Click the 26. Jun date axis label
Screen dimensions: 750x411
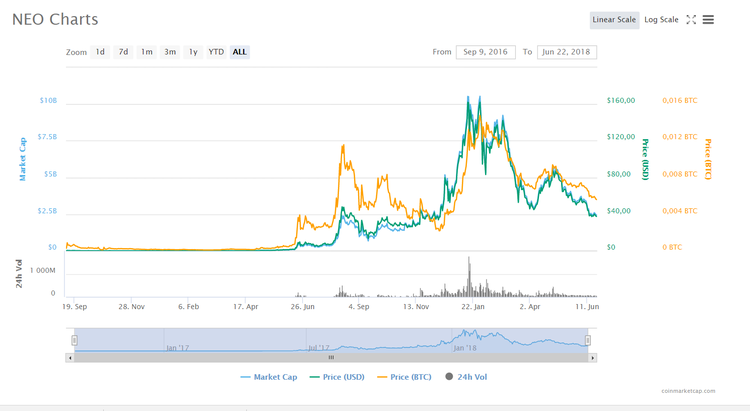[303, 307]
